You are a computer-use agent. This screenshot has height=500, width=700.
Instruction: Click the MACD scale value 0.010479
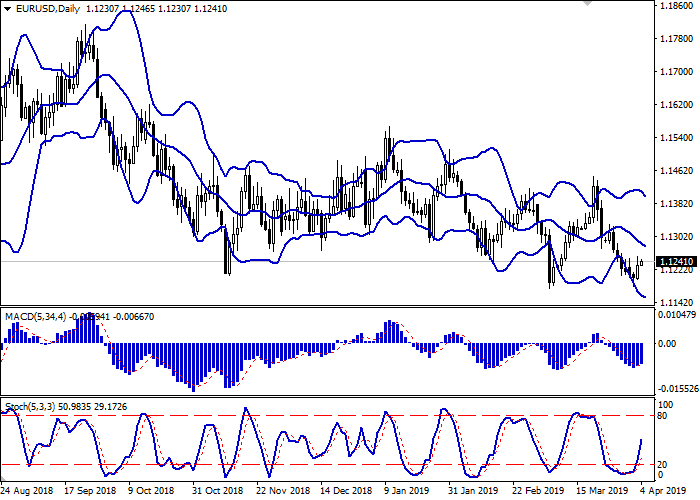677,315
